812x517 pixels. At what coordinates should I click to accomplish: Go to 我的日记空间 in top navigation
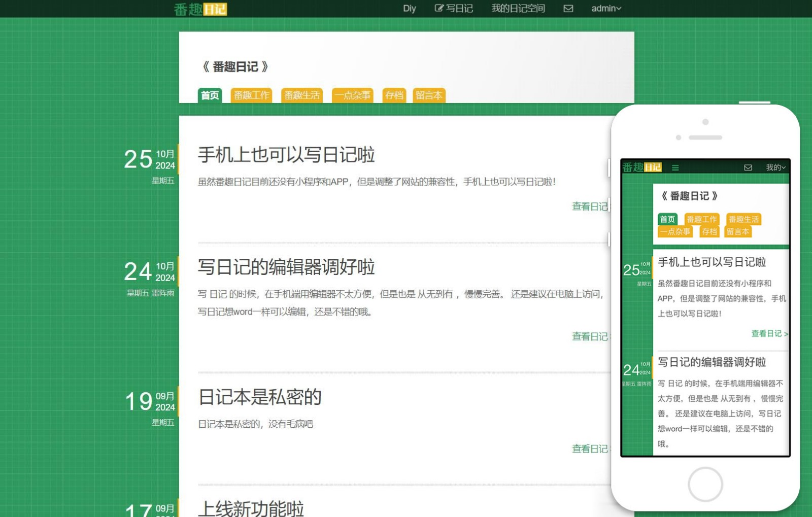coord(518,9)
